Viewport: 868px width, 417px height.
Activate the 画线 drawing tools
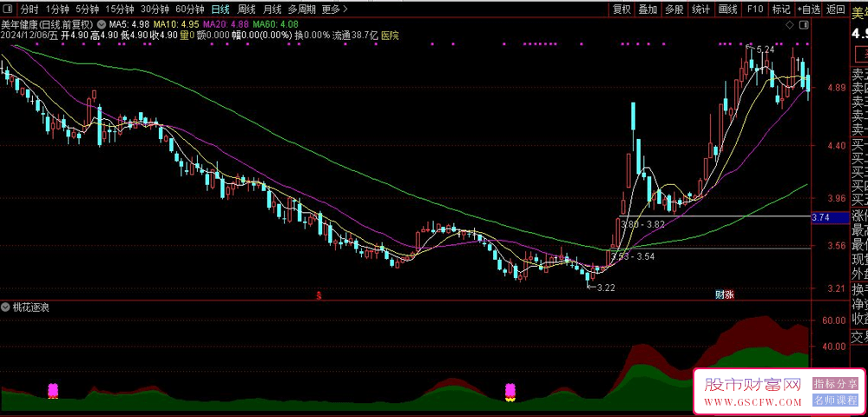[727, 9]
